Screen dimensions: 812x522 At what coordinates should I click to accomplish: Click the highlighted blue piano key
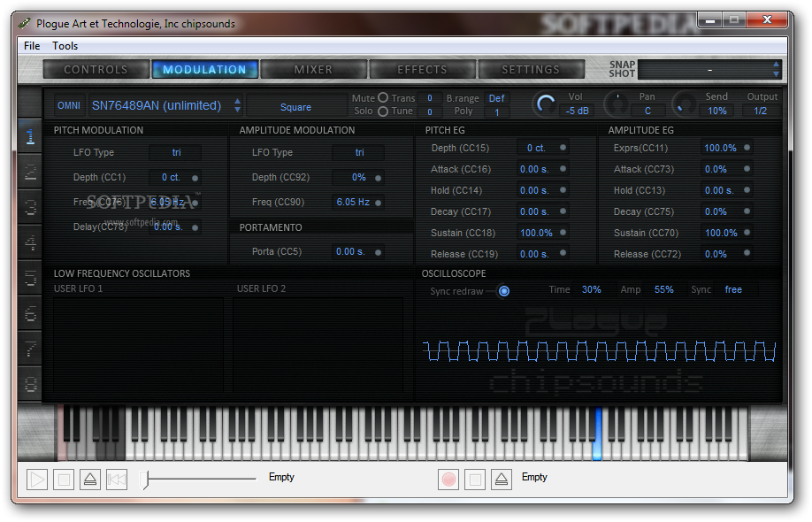[597, 434]
